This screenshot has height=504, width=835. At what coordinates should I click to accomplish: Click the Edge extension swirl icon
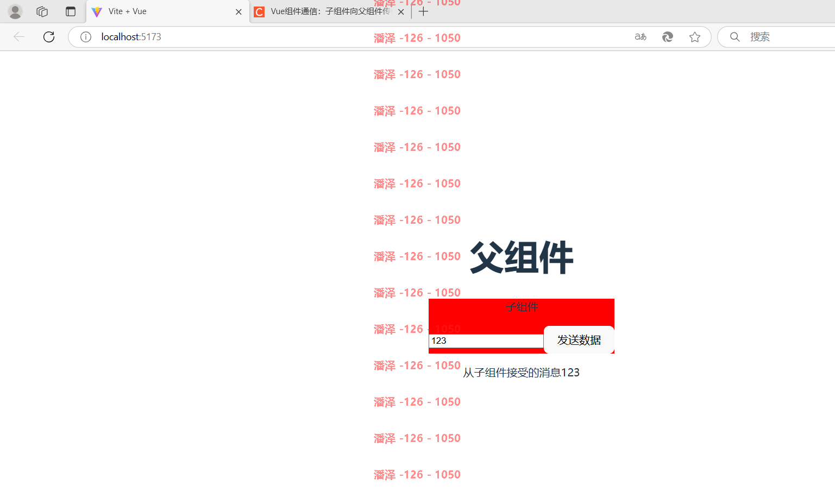(668, 37)
